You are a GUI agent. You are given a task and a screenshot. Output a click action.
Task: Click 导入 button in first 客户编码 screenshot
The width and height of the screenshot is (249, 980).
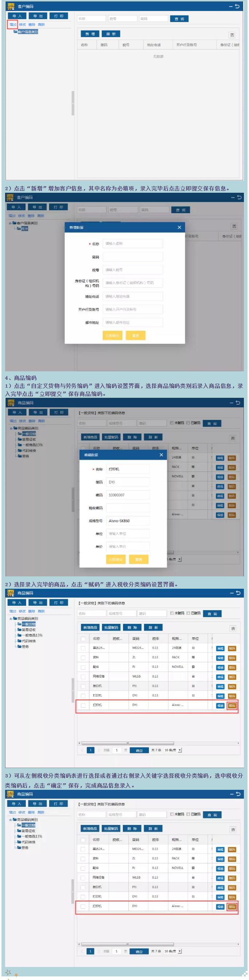click(17, 16)
